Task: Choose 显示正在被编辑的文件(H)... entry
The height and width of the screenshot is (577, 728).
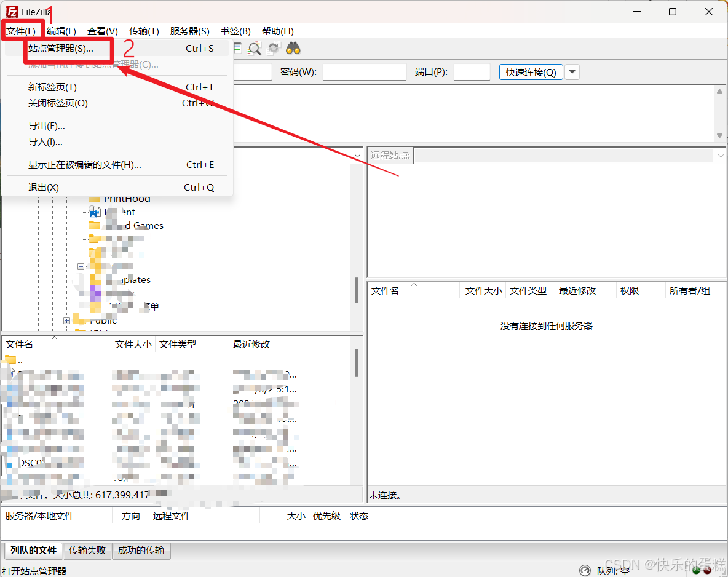Action: click(x=117, y=165)
